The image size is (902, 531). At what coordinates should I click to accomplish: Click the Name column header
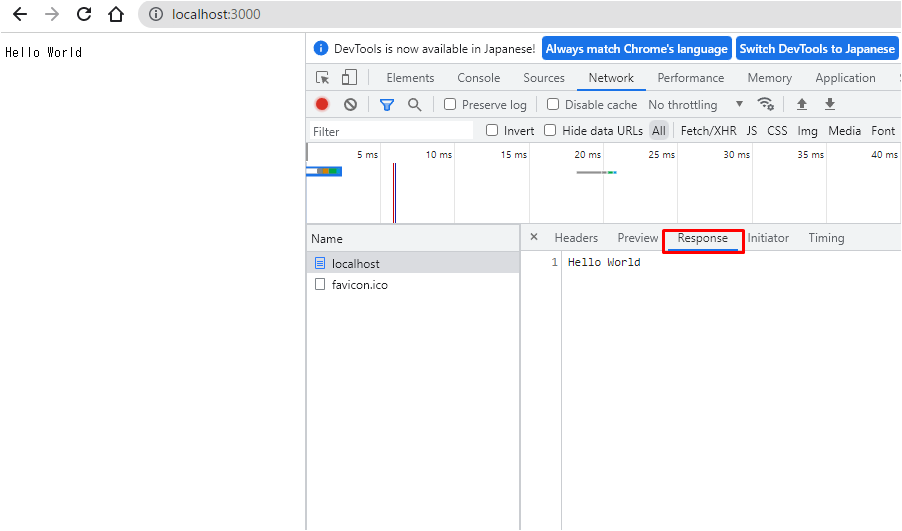413,238
